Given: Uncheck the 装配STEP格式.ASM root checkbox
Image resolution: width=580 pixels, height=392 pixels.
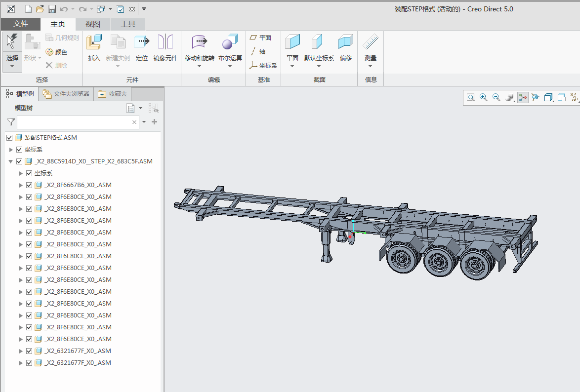Looking at the screenshot, I should click(x=9, y=138).
